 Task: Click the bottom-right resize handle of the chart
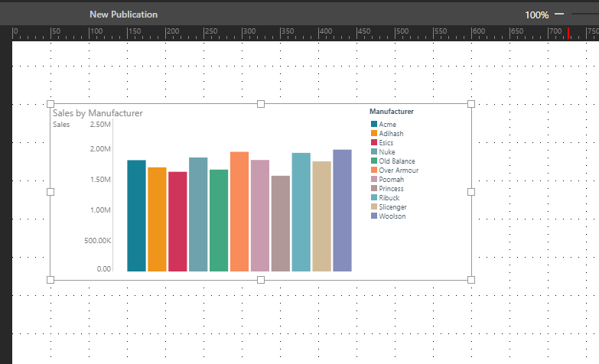tap(470, 280)
